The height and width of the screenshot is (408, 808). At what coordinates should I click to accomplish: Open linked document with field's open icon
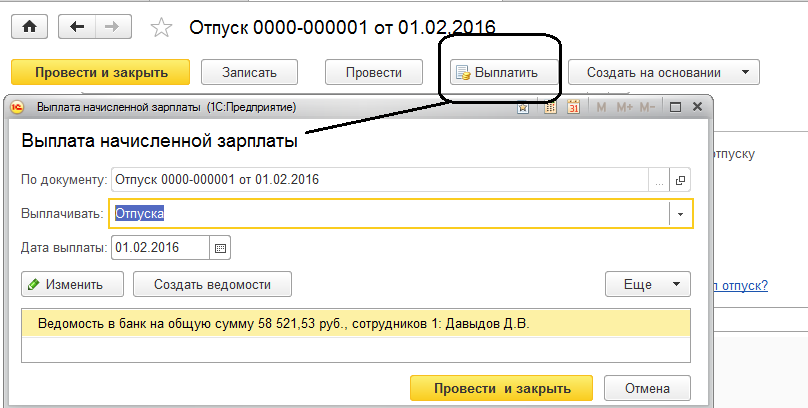click(681, 180)
